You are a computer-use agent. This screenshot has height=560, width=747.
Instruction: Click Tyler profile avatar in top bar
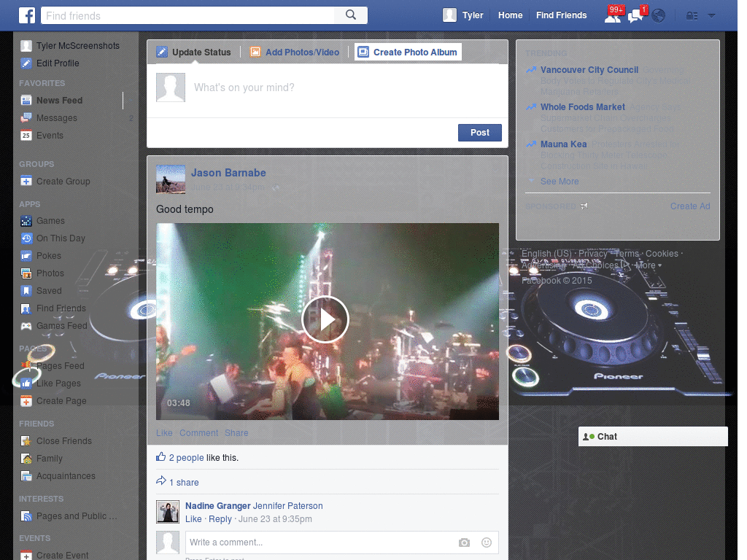click(x=449, y=15)
